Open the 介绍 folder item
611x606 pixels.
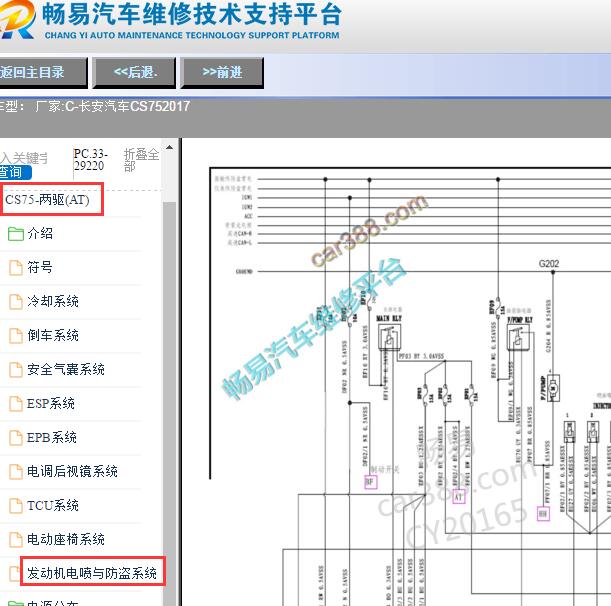click(x=40, y=233)
